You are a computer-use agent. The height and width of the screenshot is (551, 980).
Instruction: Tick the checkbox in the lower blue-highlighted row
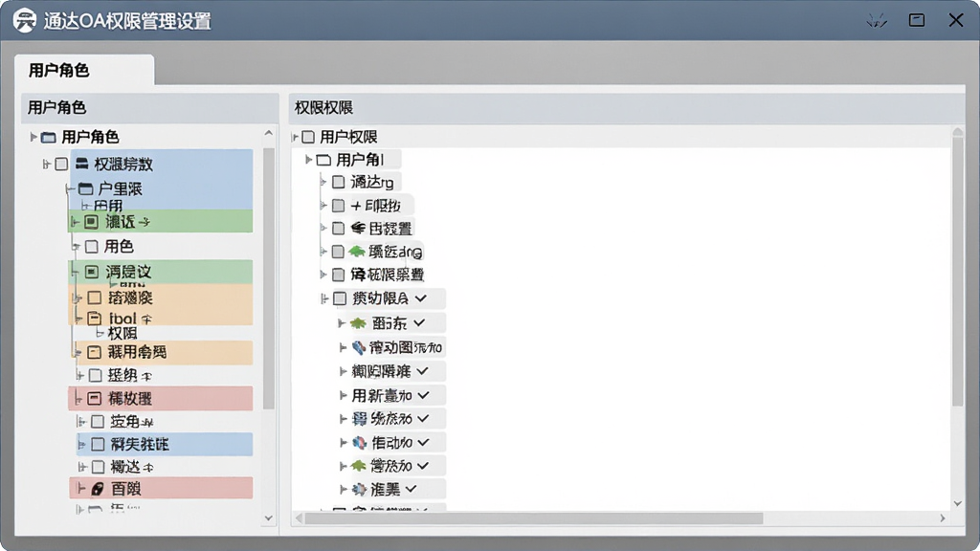tap(98, 444)
